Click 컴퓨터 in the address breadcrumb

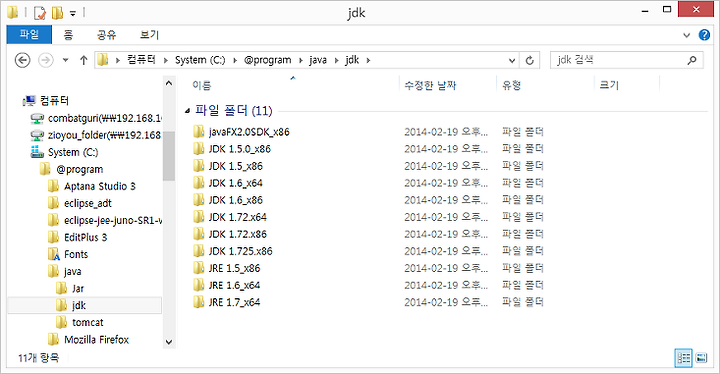(x=141, y=60)
